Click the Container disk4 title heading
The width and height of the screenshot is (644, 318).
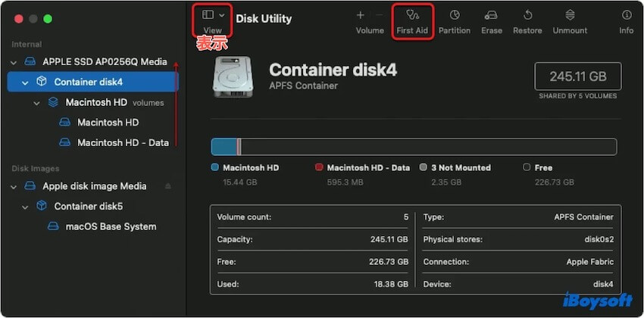coord(333,70)
